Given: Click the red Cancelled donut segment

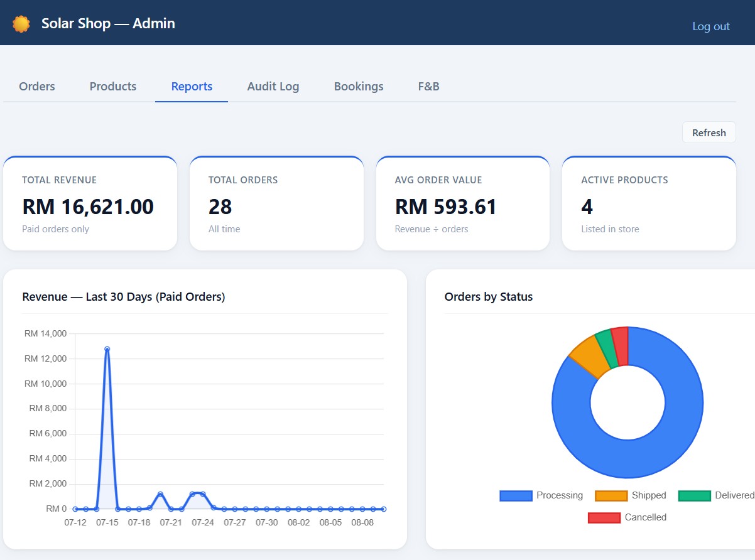Looking at the screenshot, I should coord(621,346).
